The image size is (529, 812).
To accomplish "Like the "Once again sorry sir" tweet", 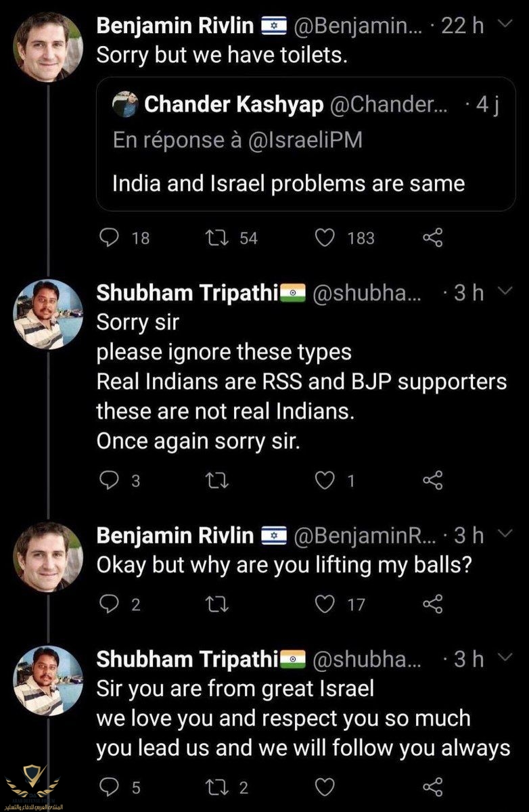I will coord(327,480).
